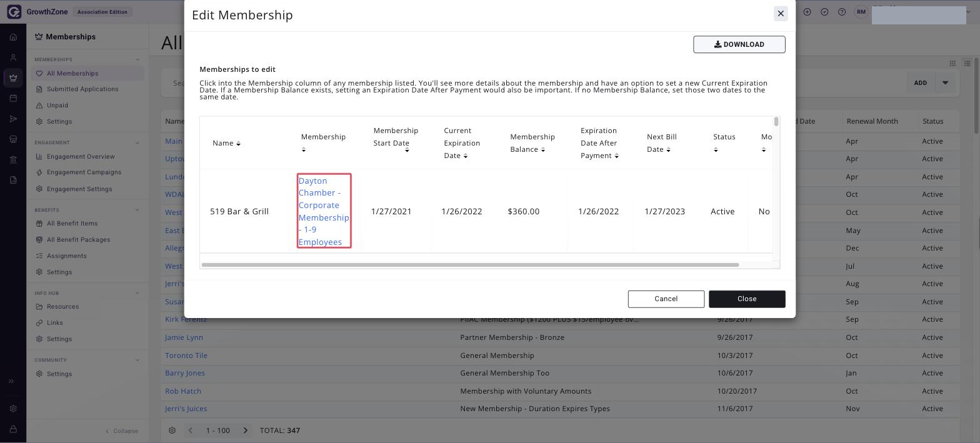This screenshot has height=443, width=980.
Task: Click the ADD button
Action: point(921,83)
